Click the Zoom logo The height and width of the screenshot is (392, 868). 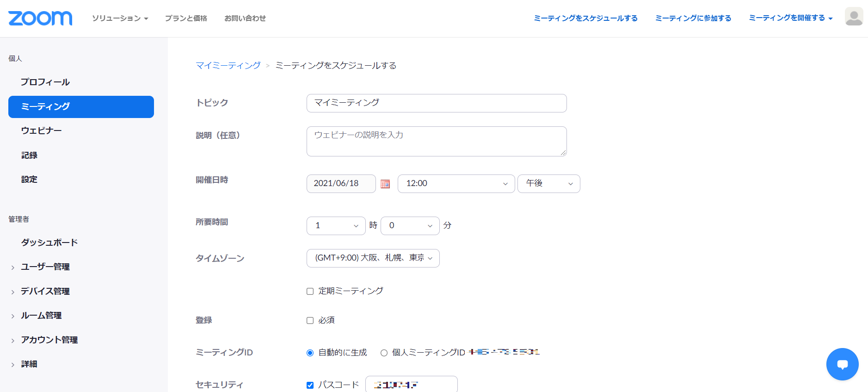40,18
